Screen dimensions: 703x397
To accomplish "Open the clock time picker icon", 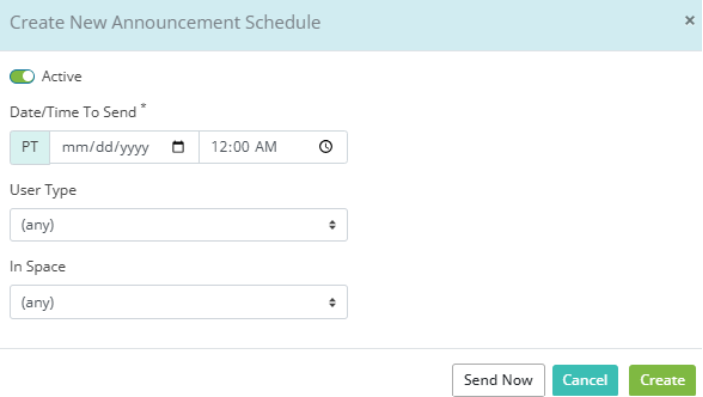I will (326, 147).
